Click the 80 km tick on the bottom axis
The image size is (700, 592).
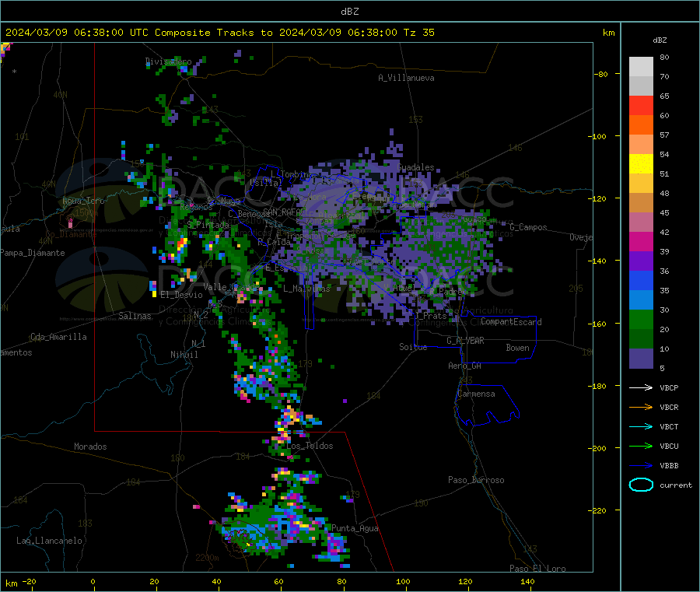pyautogui.click(x=341, y=581)
